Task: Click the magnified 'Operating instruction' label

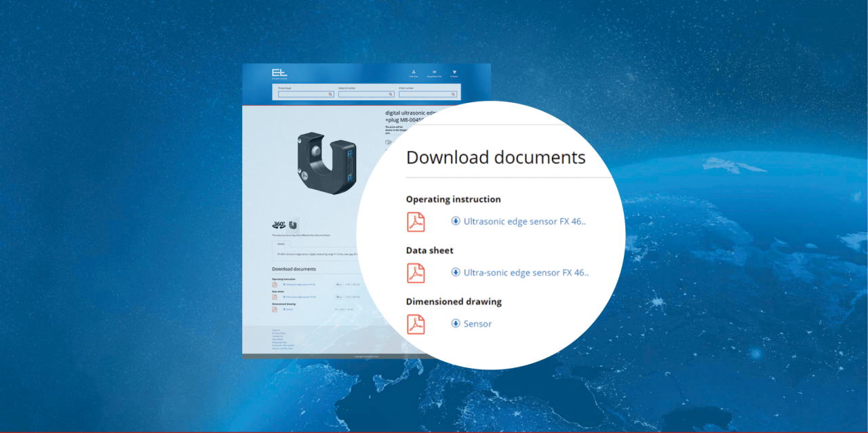Action: pyautogui.click(x=454, y=199)
